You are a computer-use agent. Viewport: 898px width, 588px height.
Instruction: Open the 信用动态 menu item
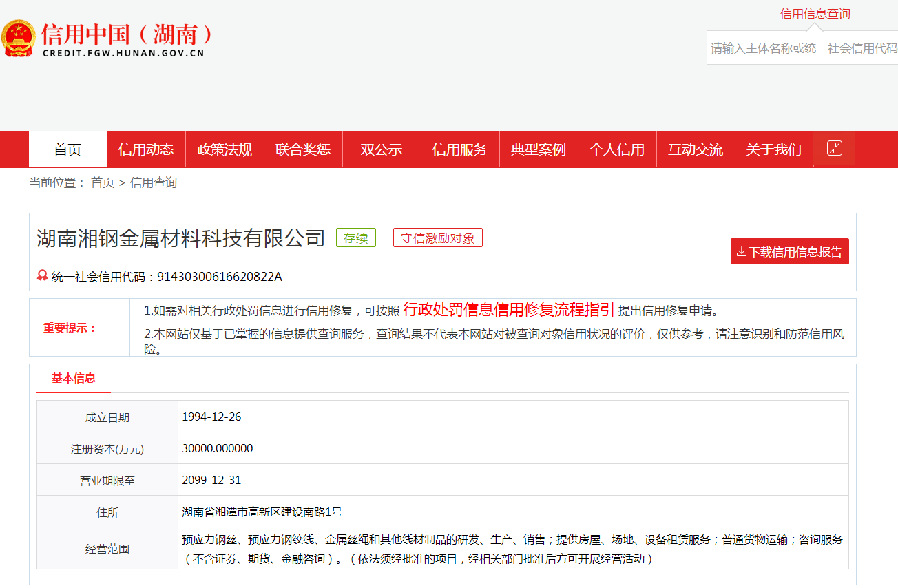pos(146,149)
